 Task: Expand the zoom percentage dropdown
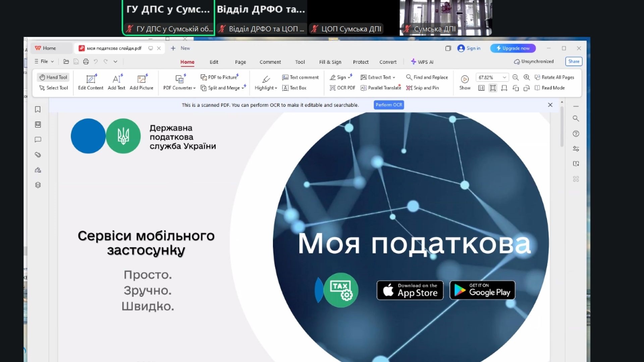tap(504, 77)
